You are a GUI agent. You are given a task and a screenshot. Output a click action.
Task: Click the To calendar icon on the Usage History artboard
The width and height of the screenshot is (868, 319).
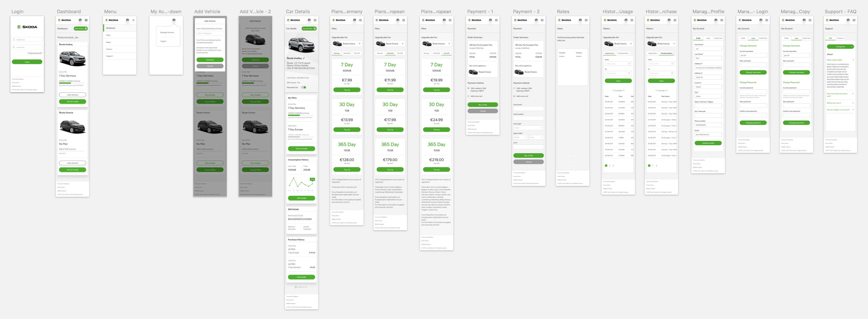(x=629, y=73)
